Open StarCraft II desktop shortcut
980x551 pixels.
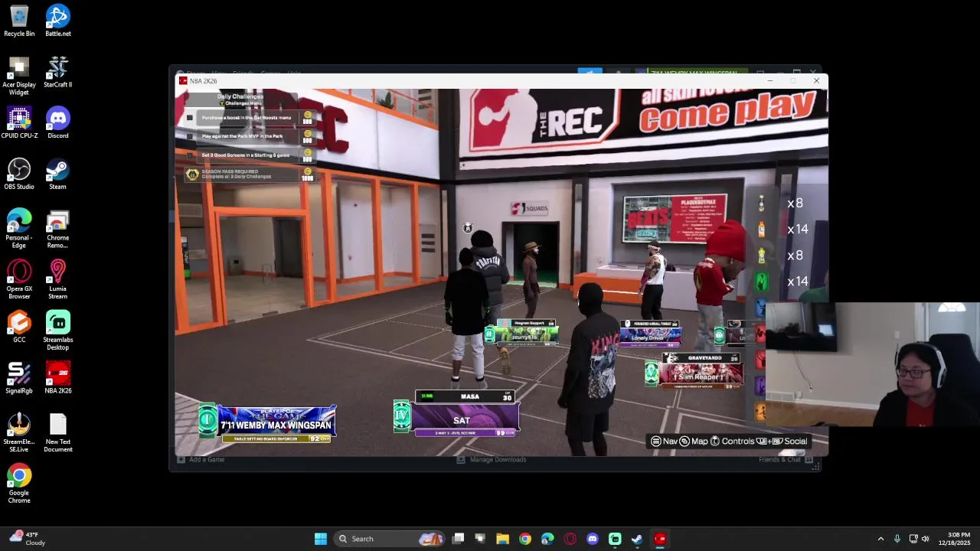click(x=58, y=72)
